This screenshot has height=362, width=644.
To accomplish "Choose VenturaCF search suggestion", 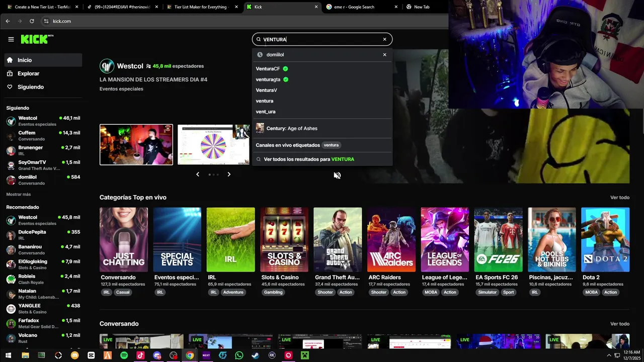I will pos(322,69).
